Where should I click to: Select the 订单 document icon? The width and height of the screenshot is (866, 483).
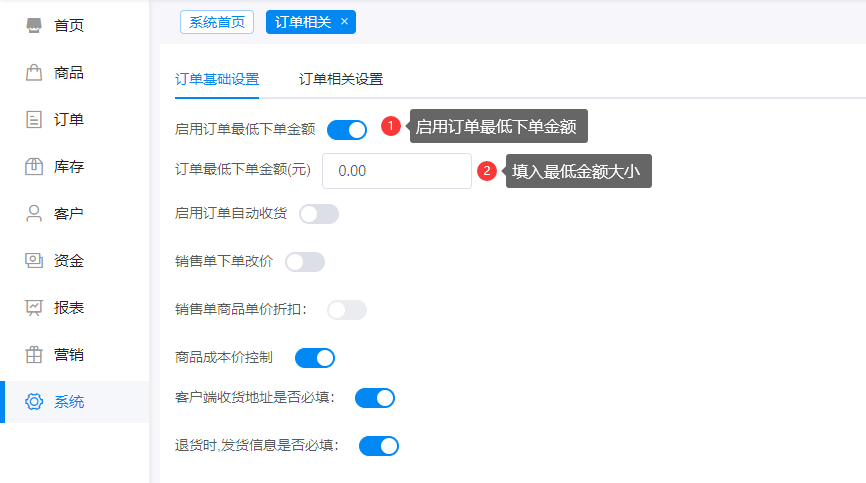[x=34, y=120]
